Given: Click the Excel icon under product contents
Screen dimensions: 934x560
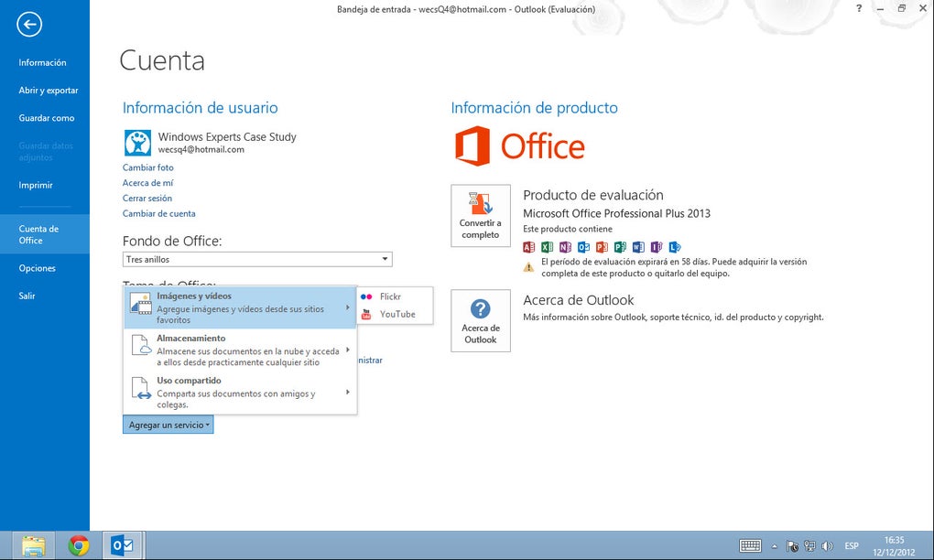Looking at the screenshot, I should [x=547, y=247].
